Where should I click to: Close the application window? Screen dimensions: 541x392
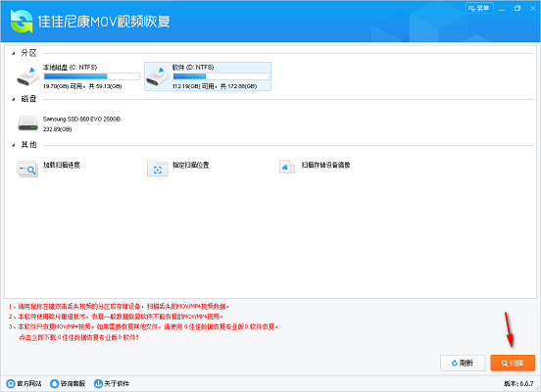coord(532,9)
